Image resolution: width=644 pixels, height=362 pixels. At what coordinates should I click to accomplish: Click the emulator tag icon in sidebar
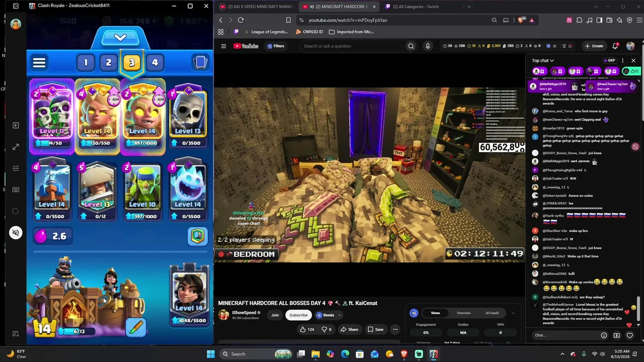point(16,211)
